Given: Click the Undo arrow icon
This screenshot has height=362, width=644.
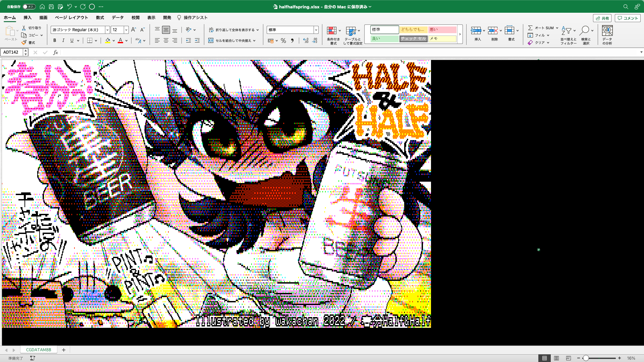Looking at the screenshot, I should click(69, 7).
